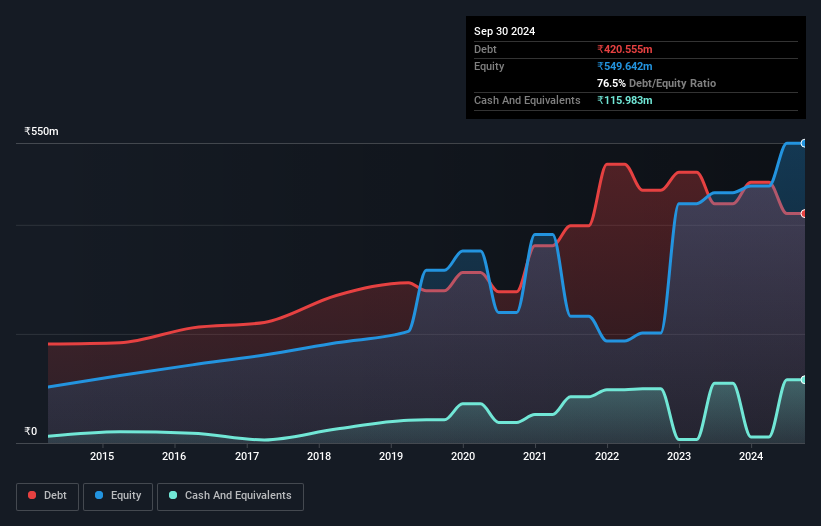Click the ₹0 y-axis label
Image resolution: width=821 pixels, height=526 pixels.
(x=30, y=431)
